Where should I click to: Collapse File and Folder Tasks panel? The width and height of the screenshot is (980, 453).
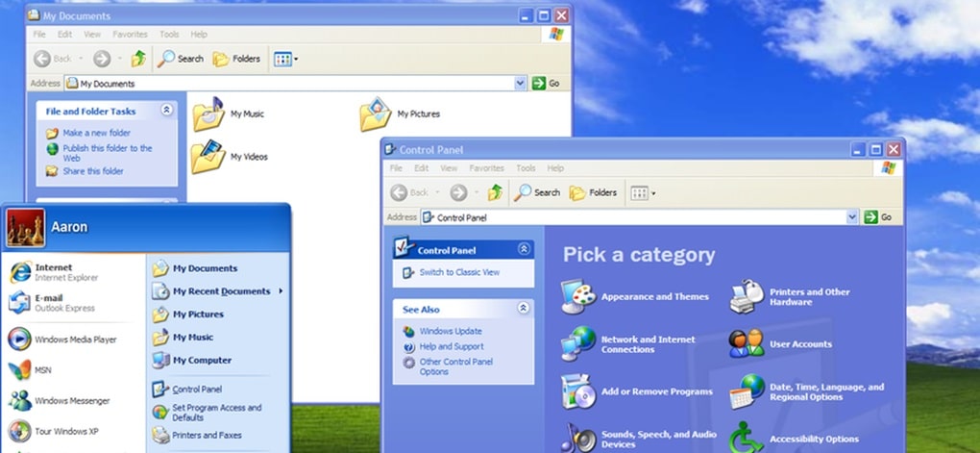pos(166,110)
